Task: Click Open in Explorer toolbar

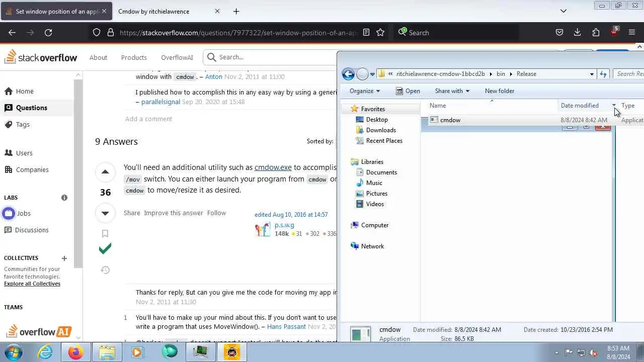Action: pos(408,91)
